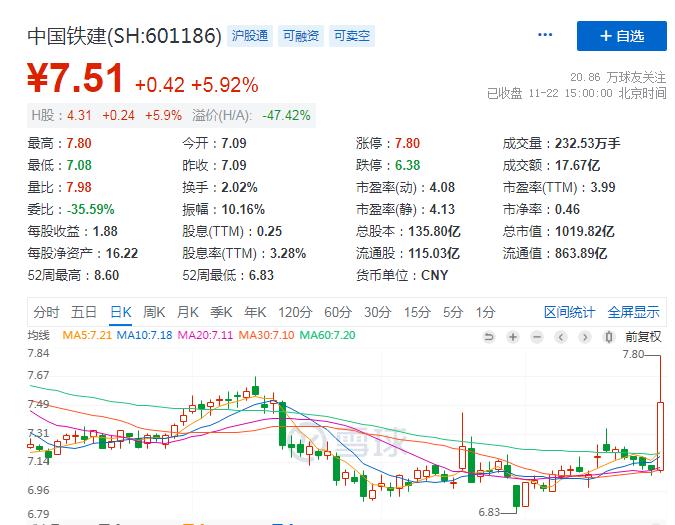675x525 pixels.
Task: Switch to the 分时 chart tab
Action: [x=46, y=312]
